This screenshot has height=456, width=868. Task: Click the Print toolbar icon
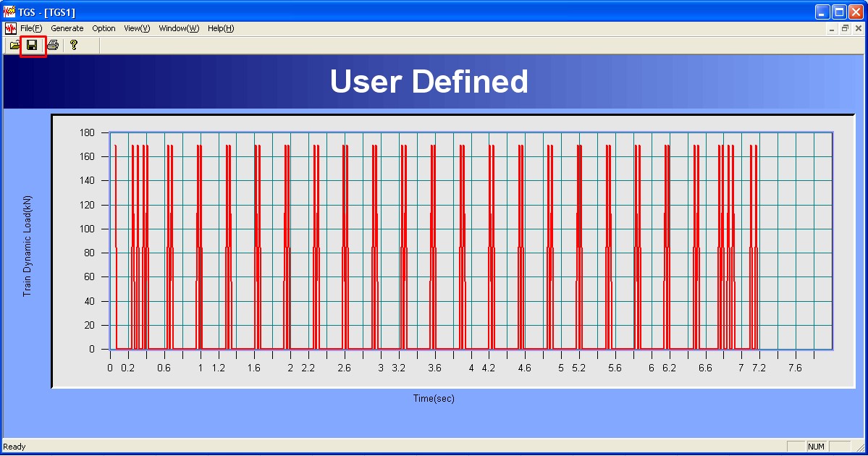(x=53, y=45)
